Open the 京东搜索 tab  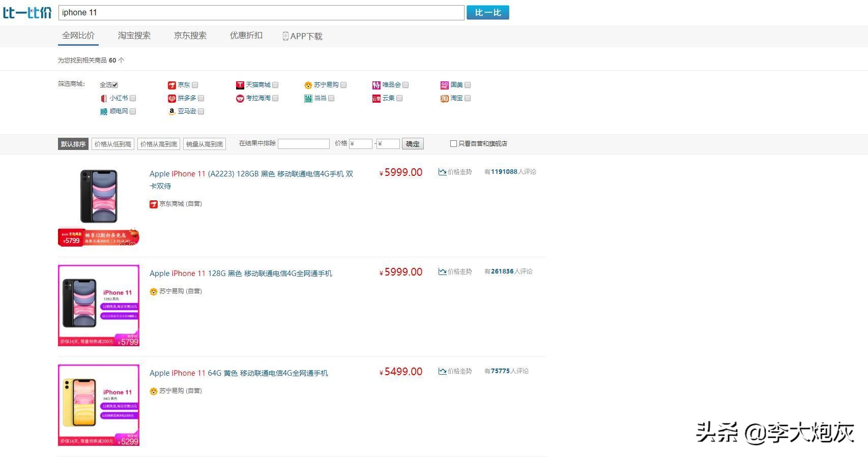click(x=190, y=36)
